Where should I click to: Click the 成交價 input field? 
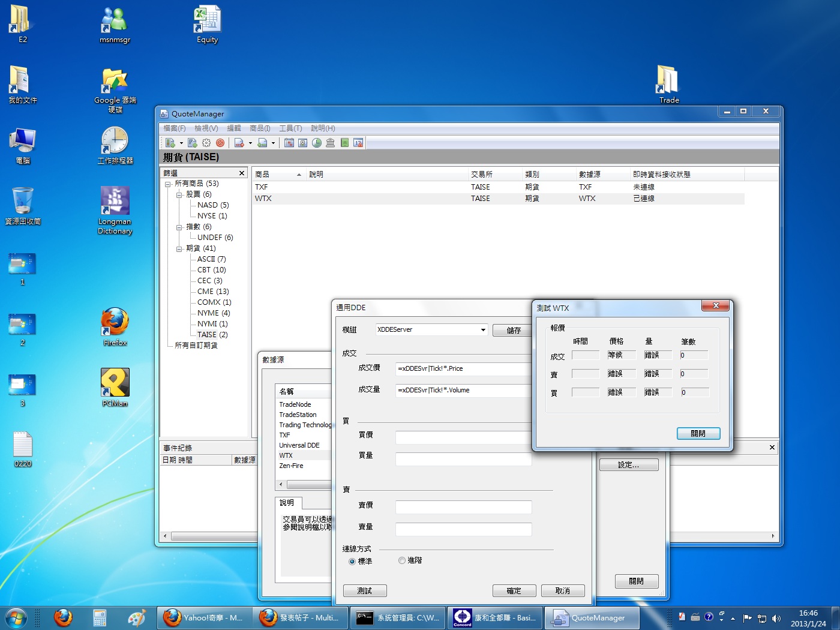(x=463, y=368)
